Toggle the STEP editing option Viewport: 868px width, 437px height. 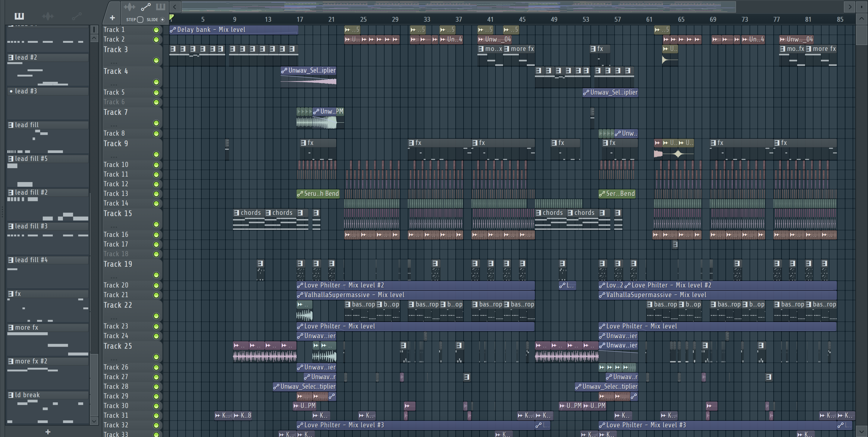coord(140,20)
